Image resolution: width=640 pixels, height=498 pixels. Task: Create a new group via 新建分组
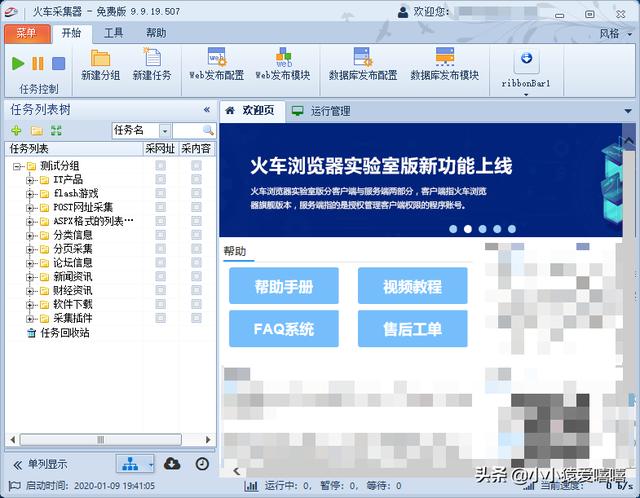pyautogui.click(x=100, y=65)
